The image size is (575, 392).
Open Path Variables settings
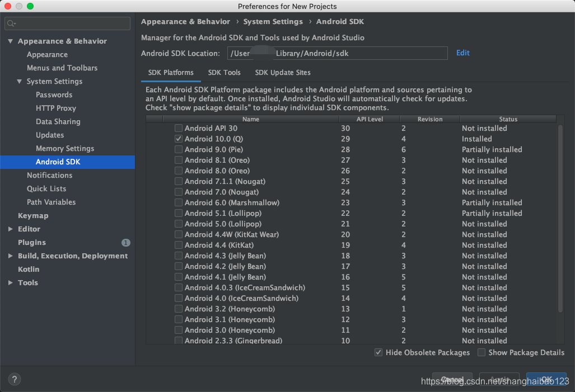[x=52, y=202]
